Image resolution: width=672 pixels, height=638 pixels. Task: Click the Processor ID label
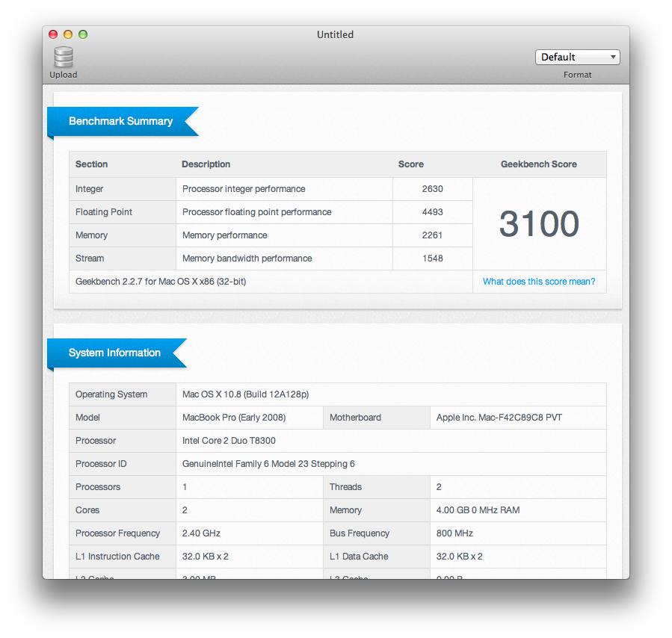101,464
